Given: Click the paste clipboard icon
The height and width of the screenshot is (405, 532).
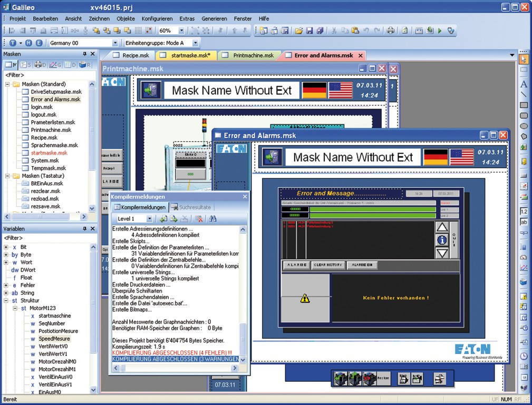Looking at the screenshot, I should [355, 31].
